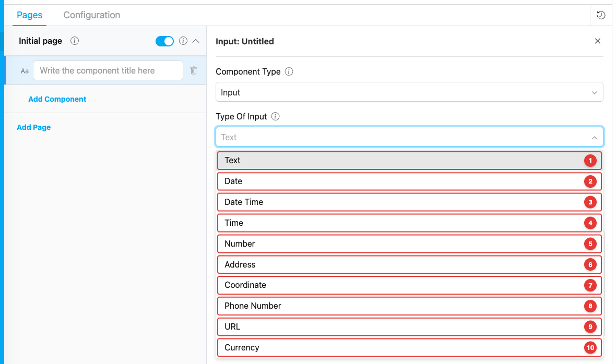
Task: Show info for Type Of Input
Action: point(276,116)
